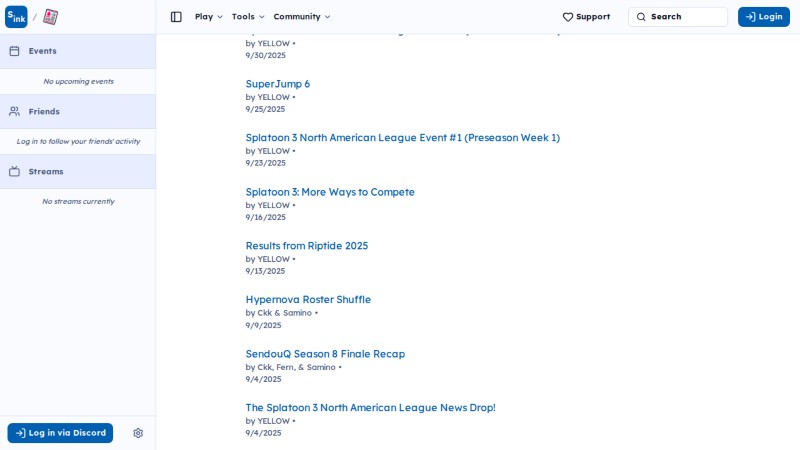Click the Login button in header

click(764, 17)
